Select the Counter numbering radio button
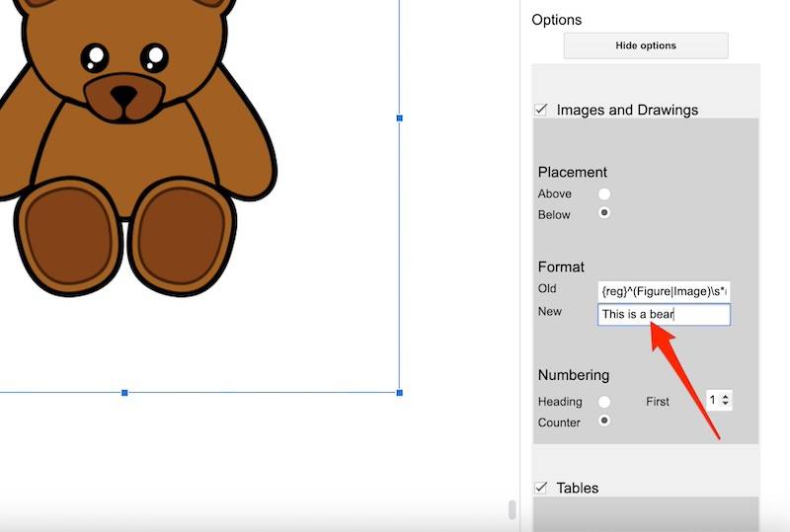Screen dimensions: 790x532 coord(604,420)
